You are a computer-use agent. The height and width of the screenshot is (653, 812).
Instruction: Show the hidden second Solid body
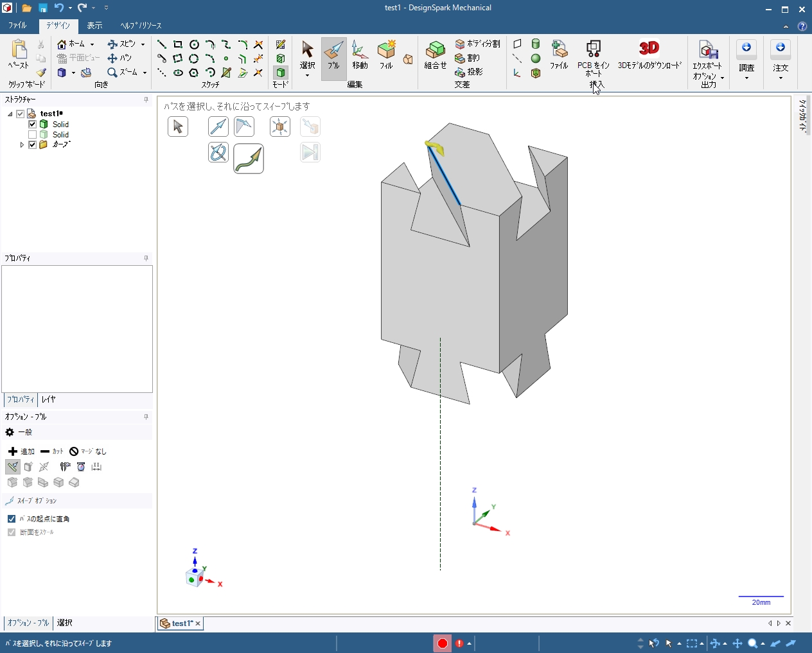pyautogui.click(x=33, y=134)
